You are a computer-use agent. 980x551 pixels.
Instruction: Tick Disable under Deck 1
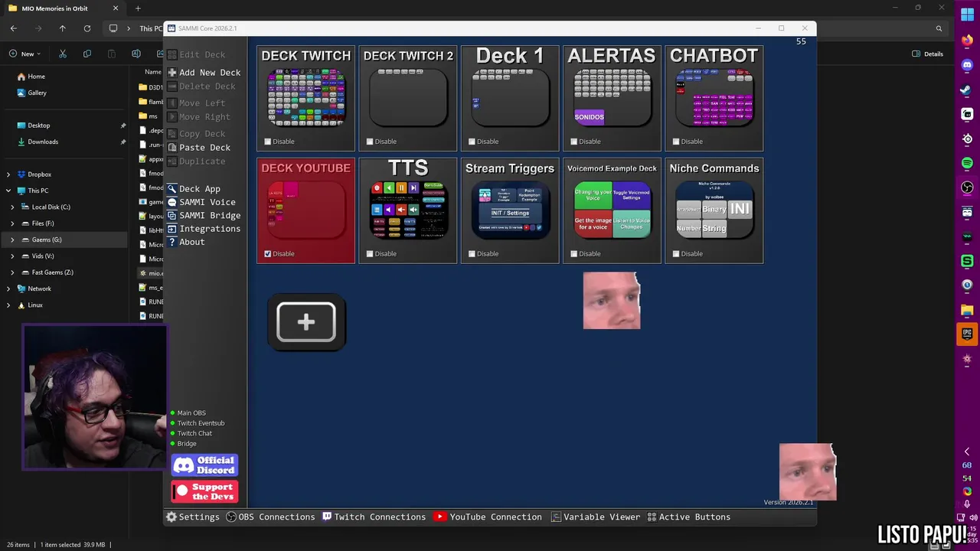tap(472, 142)
